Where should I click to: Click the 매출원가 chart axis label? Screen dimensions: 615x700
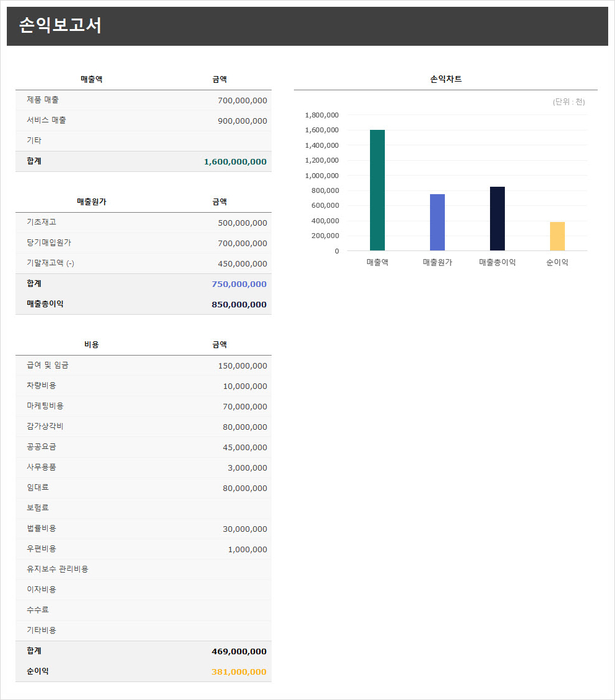[437, 262]
